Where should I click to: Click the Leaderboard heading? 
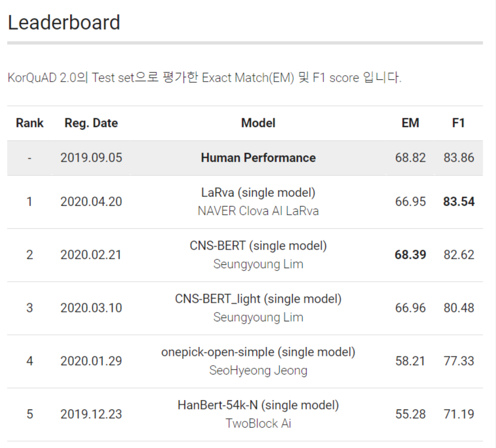point(64,23)
